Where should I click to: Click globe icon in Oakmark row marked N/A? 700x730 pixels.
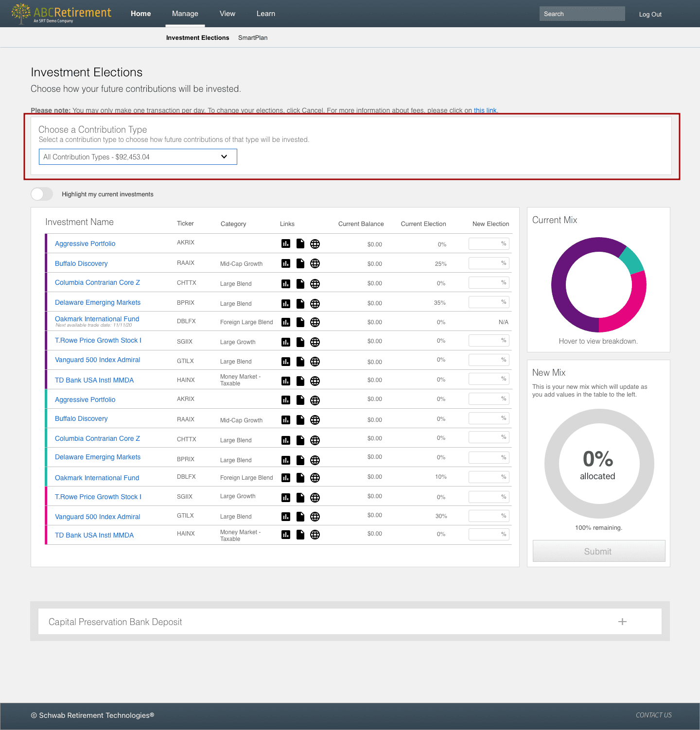click(315, 322)
